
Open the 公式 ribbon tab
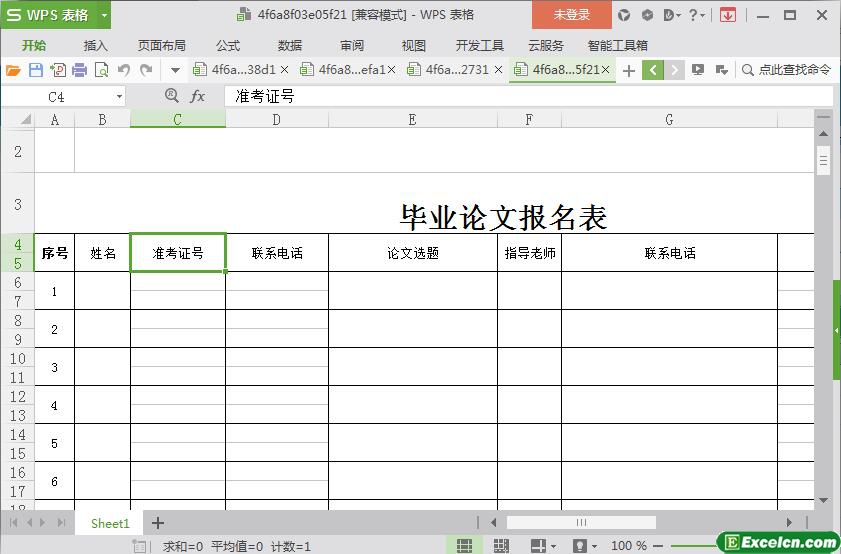tap(228, 46)
